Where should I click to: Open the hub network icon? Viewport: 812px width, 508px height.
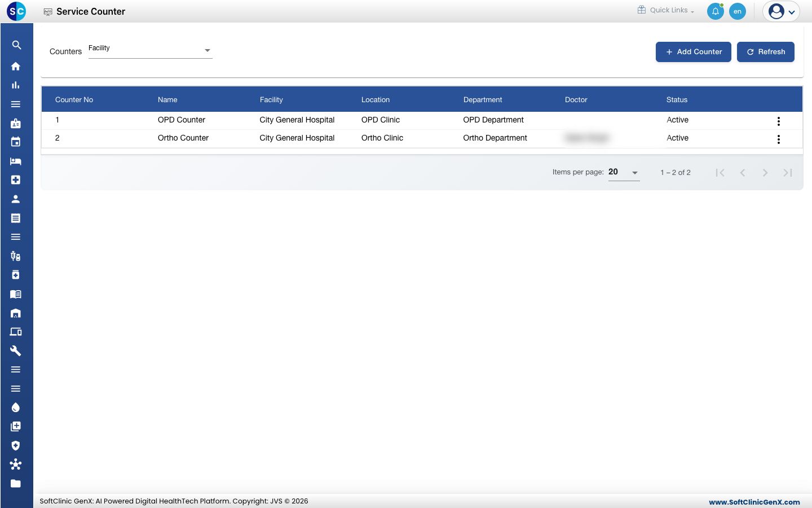click(16, 465)
